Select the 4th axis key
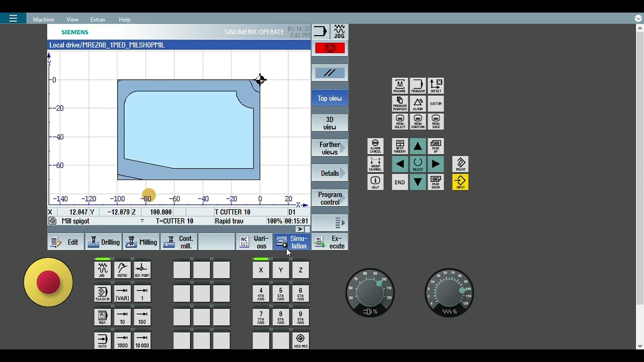This screenshot has width=644, height=362. coord(261,294)
